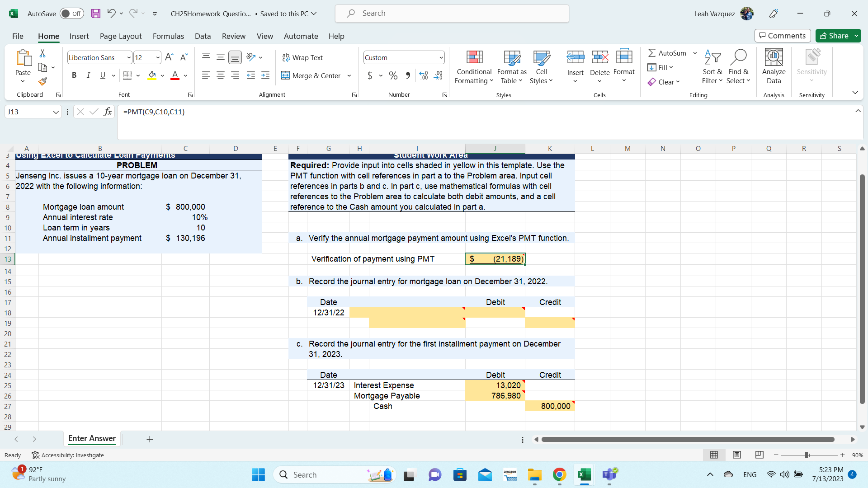Click Insert Function fx icon
This screenshot has width=868, height=488.
[x=108, y=112]
